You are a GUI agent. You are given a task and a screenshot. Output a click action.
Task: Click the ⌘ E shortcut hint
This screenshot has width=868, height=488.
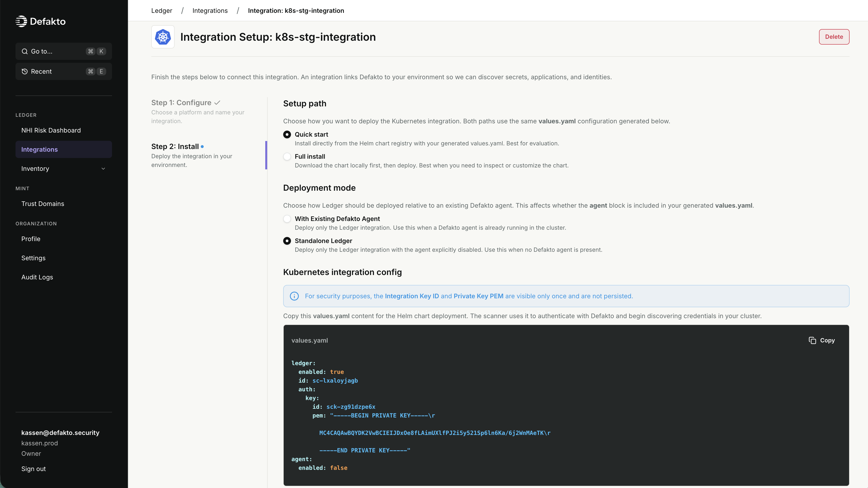pyautogui.click(x=96, y=71)
